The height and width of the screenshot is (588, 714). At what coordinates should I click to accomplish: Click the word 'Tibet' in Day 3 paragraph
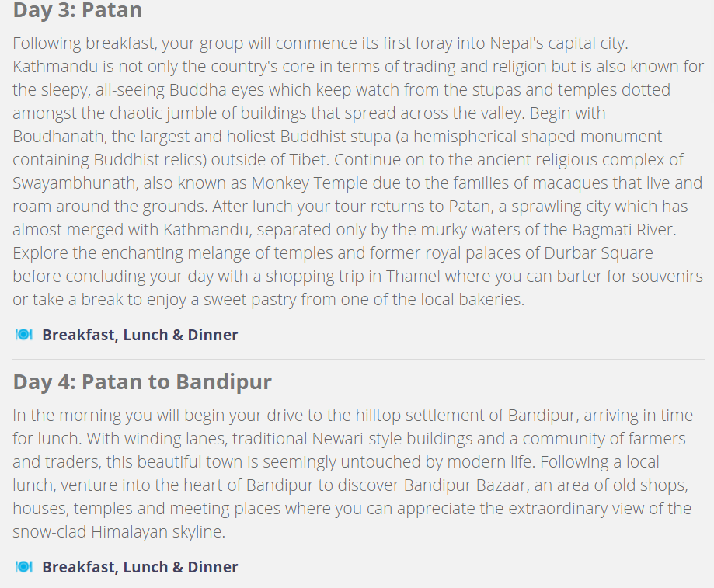coord(308,160)
